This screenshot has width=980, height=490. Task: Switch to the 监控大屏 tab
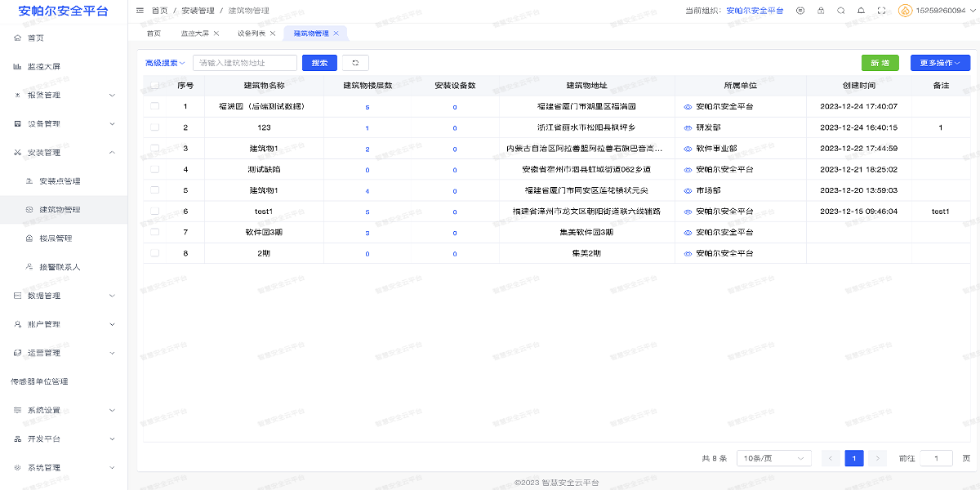coord(196,33)
